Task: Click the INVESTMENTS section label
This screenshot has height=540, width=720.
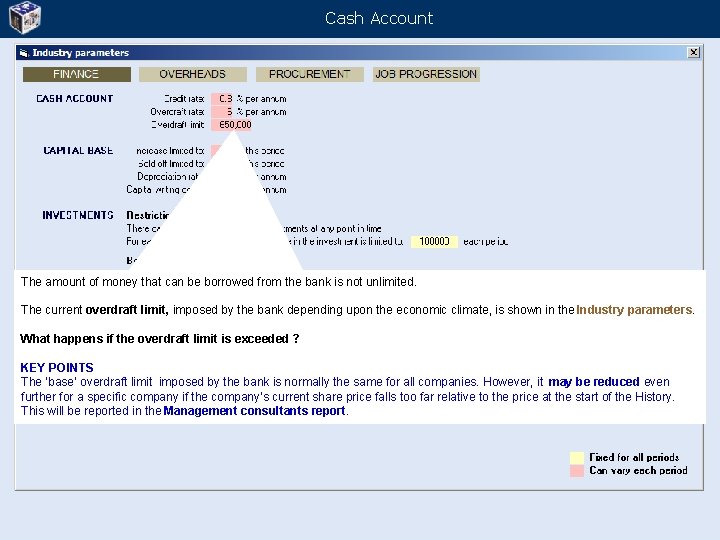Action: pyautogui.click(x=78, y=215)
